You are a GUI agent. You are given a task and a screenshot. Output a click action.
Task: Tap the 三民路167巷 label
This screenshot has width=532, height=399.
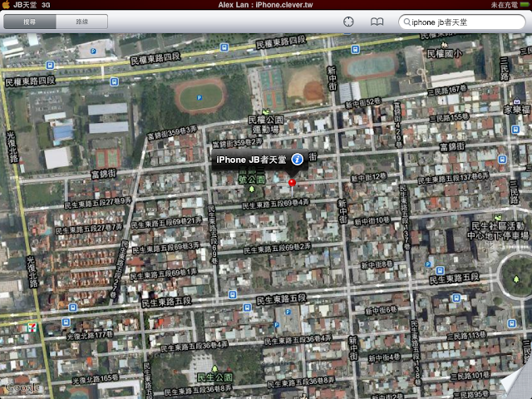447,91
